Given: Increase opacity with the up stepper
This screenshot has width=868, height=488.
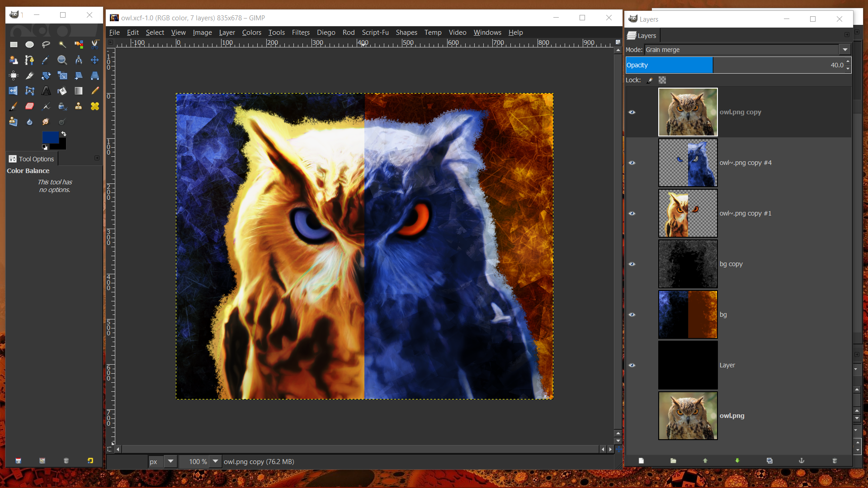Looking at the screenshot, I should pos(848,61).
